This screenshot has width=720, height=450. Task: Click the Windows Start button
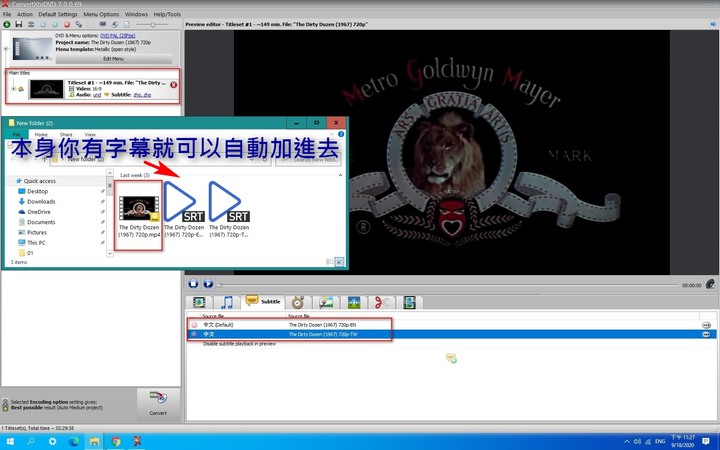10,441
